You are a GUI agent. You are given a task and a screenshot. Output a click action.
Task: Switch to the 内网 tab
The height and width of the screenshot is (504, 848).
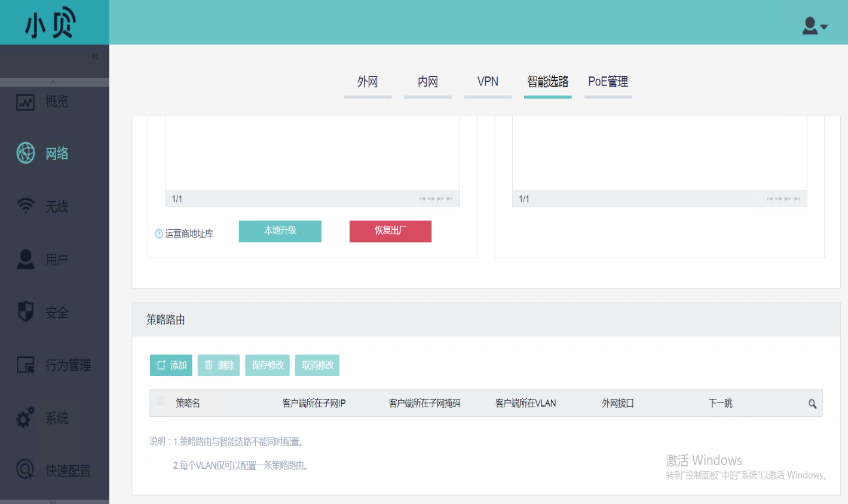click(428, 82)
